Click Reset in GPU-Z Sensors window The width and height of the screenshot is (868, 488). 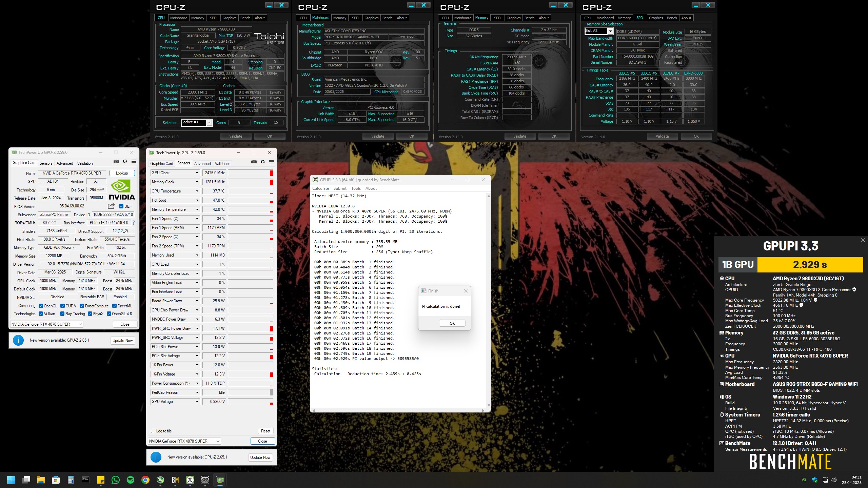265,431
